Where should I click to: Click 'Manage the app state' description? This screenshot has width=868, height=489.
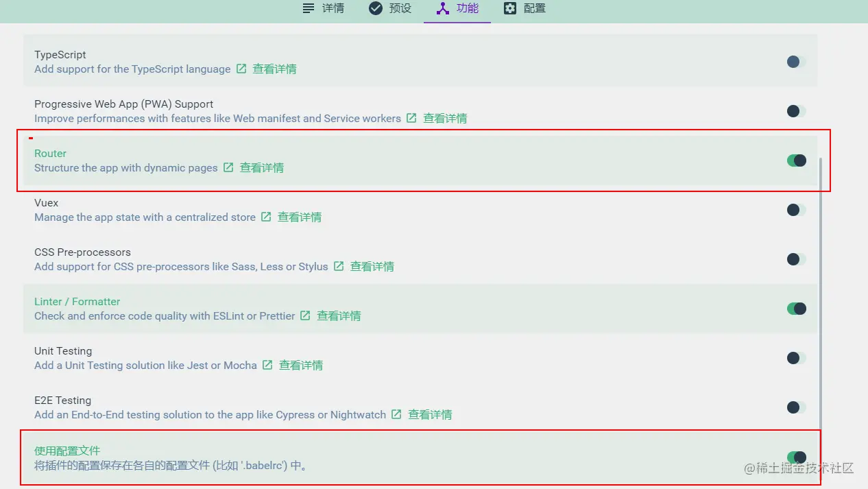point(145,217)
